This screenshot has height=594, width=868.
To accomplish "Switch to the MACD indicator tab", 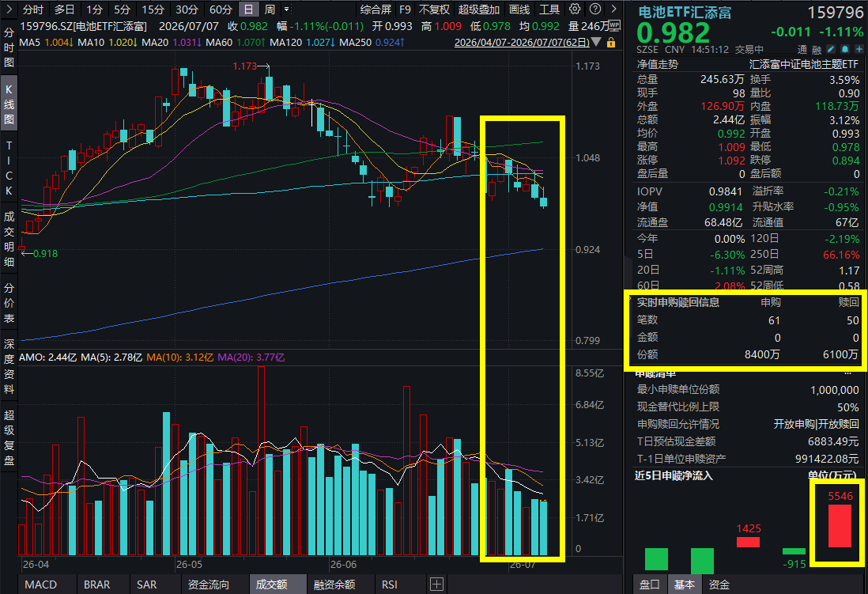I will [41, 585].
